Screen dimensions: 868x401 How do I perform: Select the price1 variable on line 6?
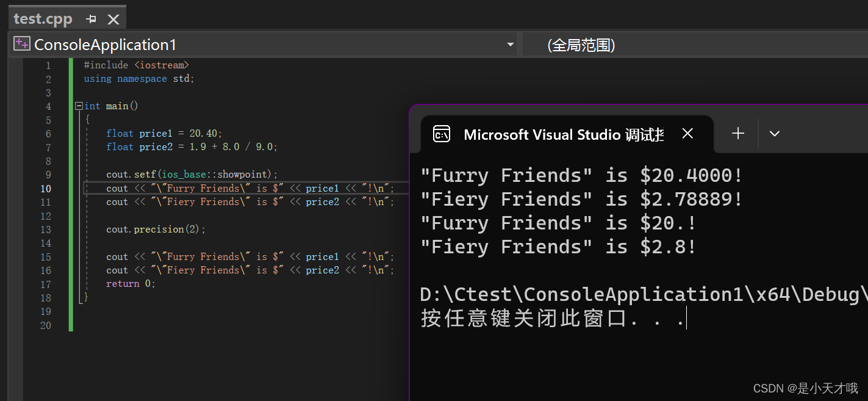tap(156, 133)
